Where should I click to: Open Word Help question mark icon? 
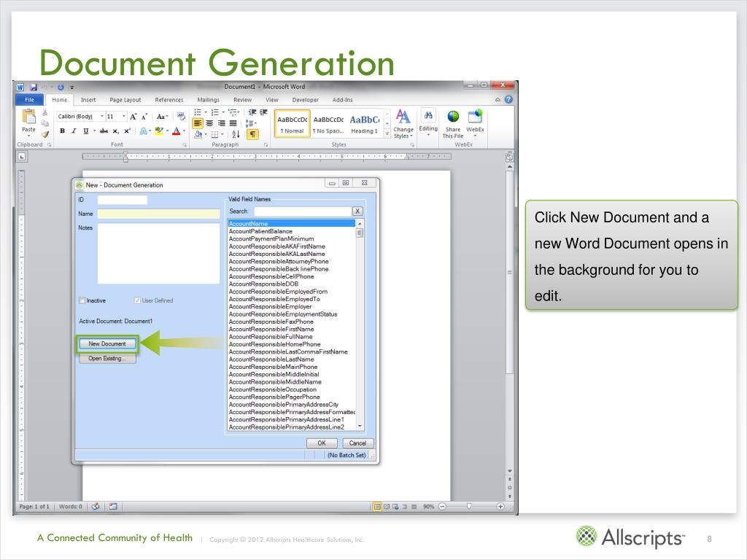[x=508, y=99]
